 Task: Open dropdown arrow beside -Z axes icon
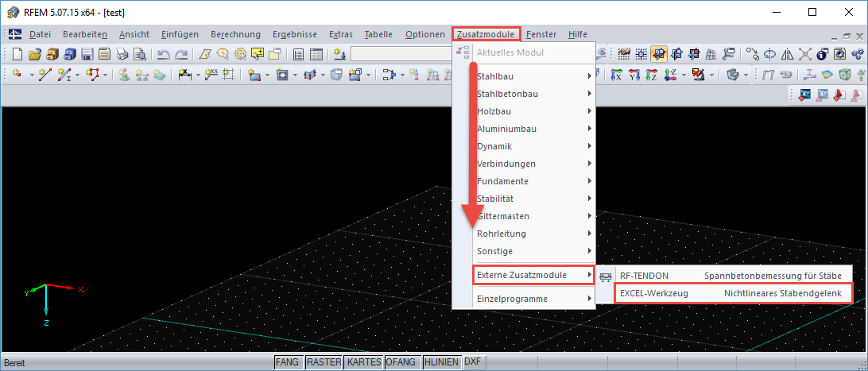pyautogui.click(x=684, y=75)
